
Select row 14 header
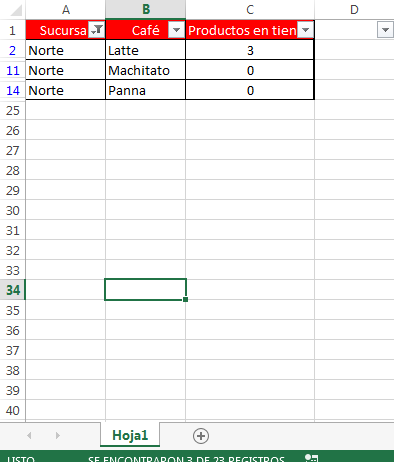13,90
